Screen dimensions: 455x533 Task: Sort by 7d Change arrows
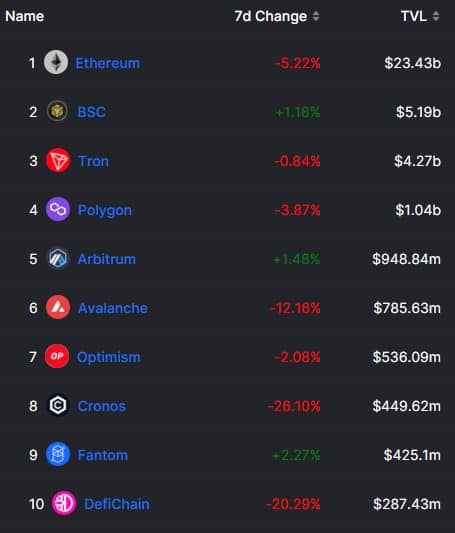tap(316, 16)
